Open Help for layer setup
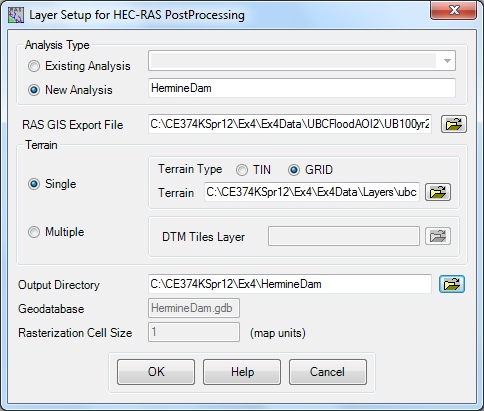Screen dimensions: 484x411 click(242, 372)
